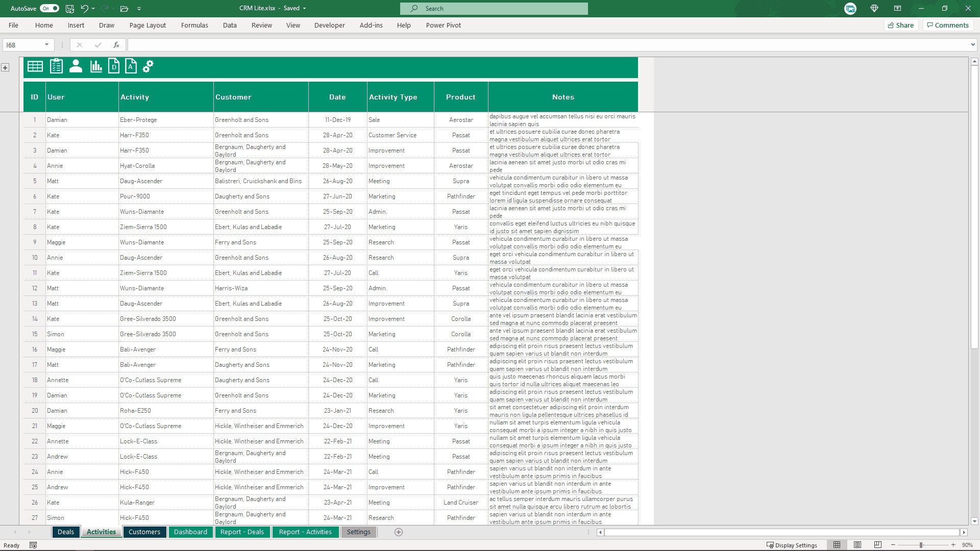
Task: Click the Ribbon Display Options icon
Action: [x=897, y=8]
